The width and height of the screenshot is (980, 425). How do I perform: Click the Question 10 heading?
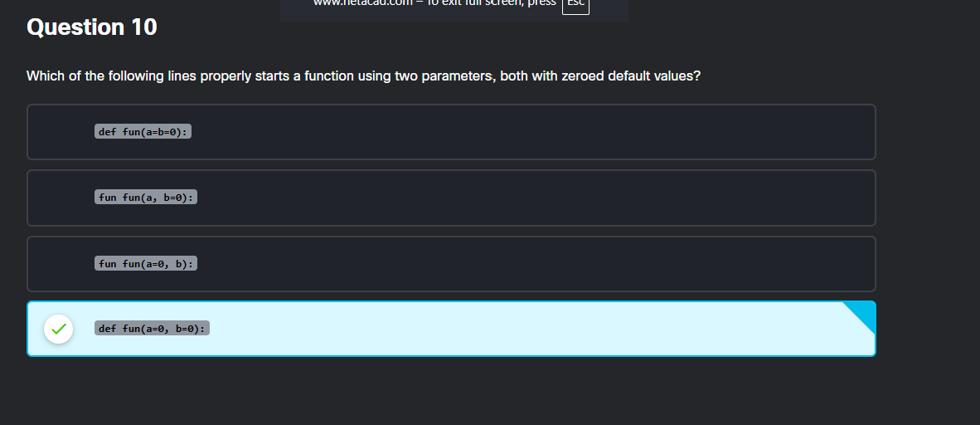[x=92, y=27]
